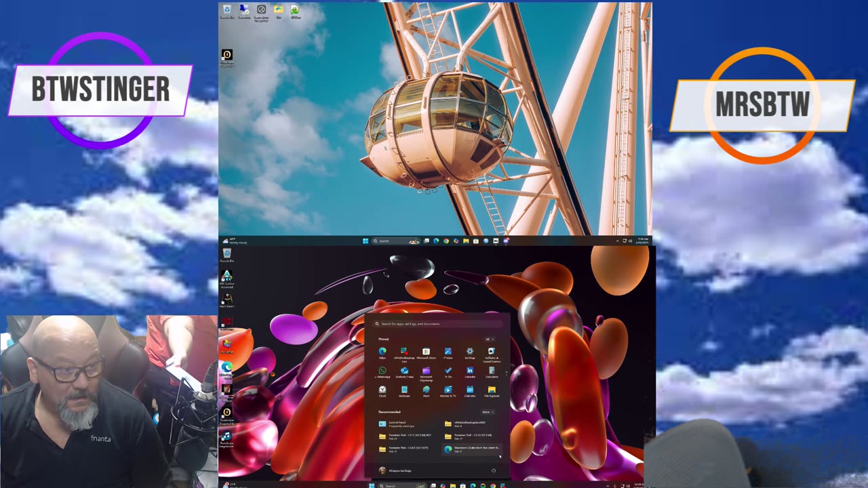Open the Microsoft Edge desktop shortcut
The width and height of the screenshot is (868, 488).
pyautogui.click(x=226, y=368)
